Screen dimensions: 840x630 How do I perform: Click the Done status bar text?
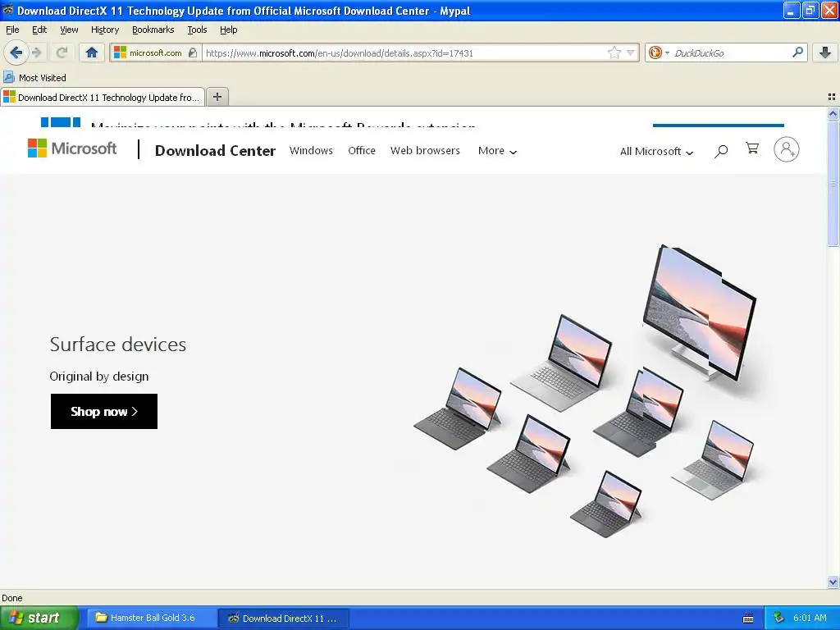point(12,598)
